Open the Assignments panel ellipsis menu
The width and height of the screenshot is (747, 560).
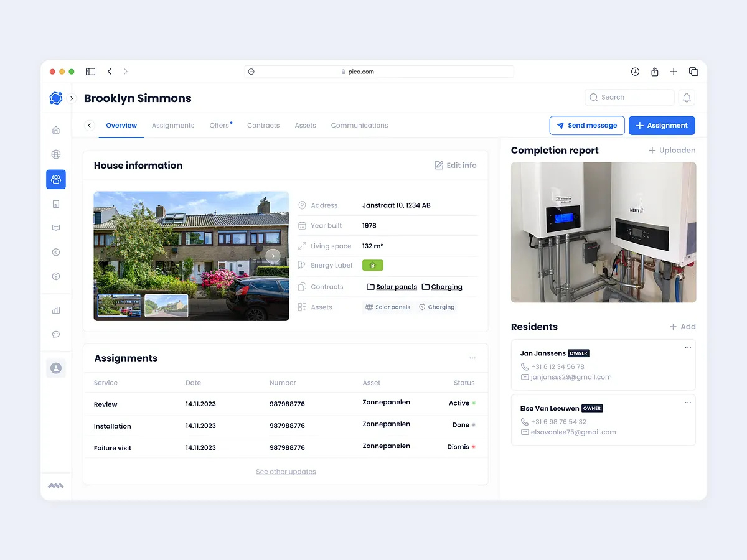pyautogui.click(x=472, y=358)
